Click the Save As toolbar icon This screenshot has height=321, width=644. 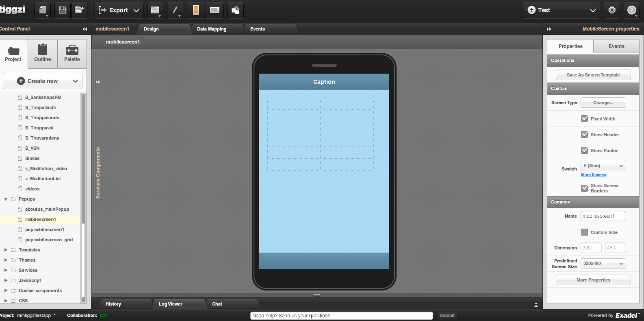79,10
